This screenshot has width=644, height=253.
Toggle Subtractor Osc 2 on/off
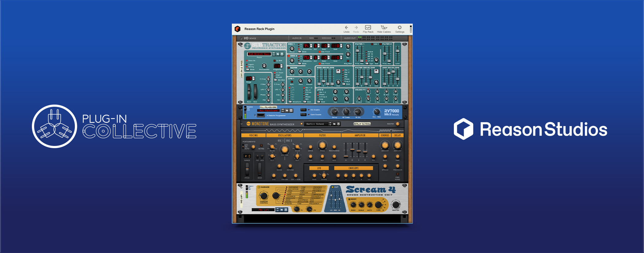coord(289,56)
